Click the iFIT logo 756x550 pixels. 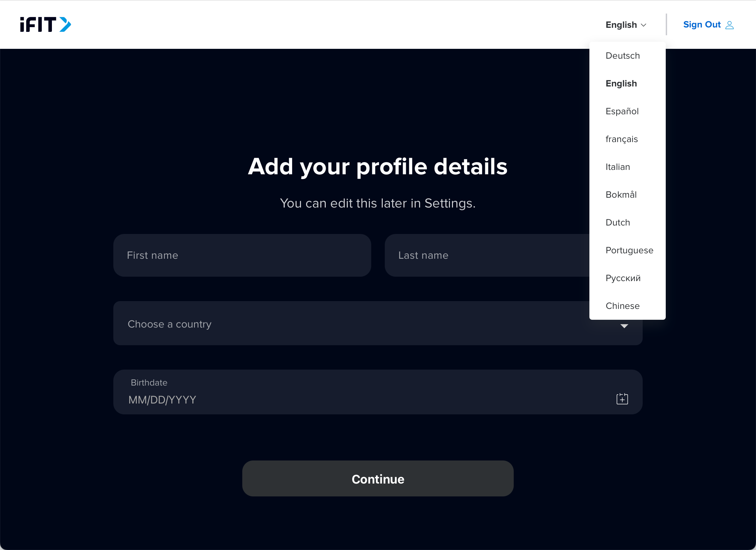coord(45,24)
